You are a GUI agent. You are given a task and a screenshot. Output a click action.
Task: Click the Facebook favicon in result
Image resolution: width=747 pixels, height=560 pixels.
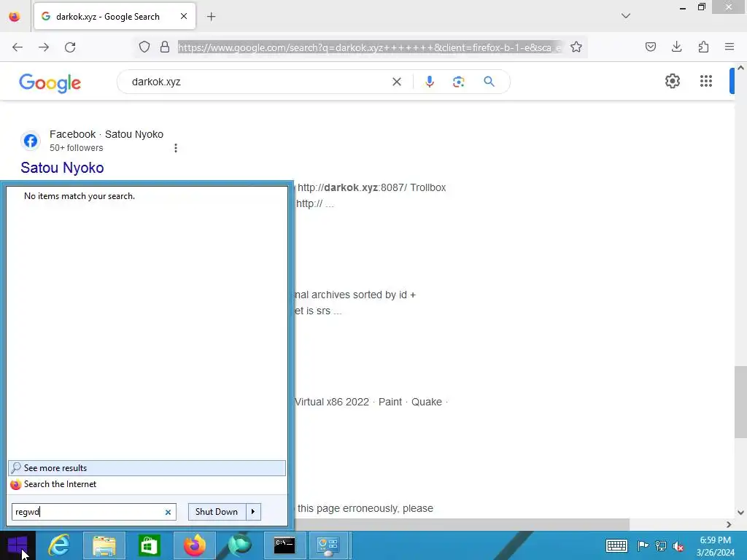click(31, 141)
